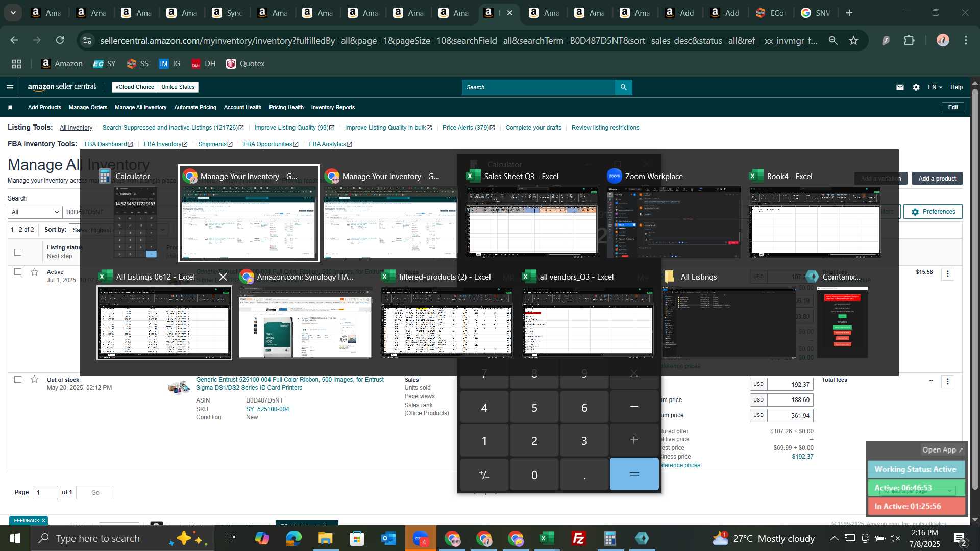Click the plus key on Calculator

634,441
